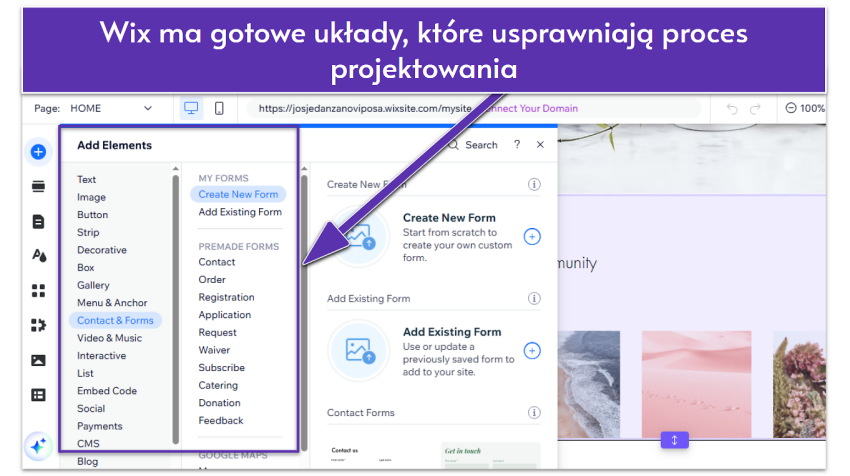Add Existing Form with plus button
Screen dimensions: 850x476
coord(532,350)
